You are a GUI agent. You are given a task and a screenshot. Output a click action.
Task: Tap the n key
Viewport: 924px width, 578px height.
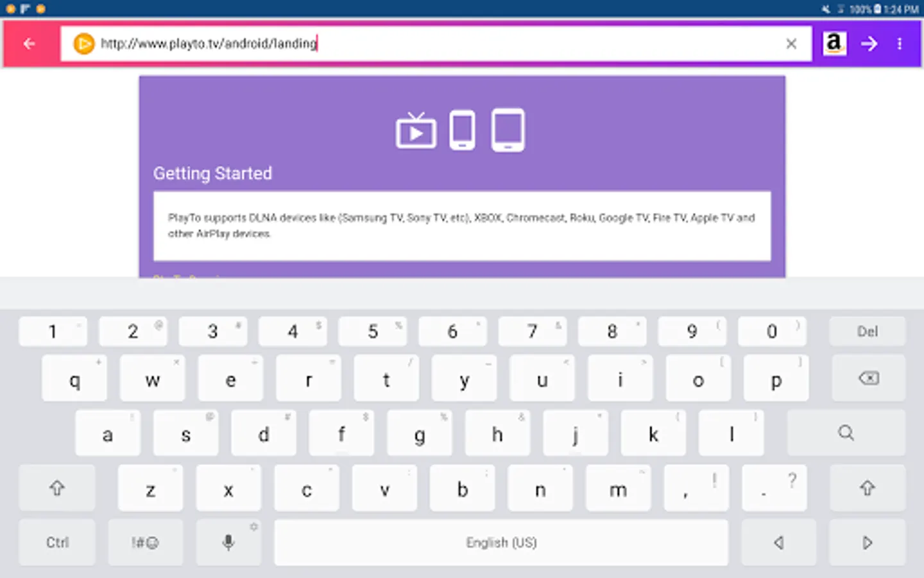540,488
